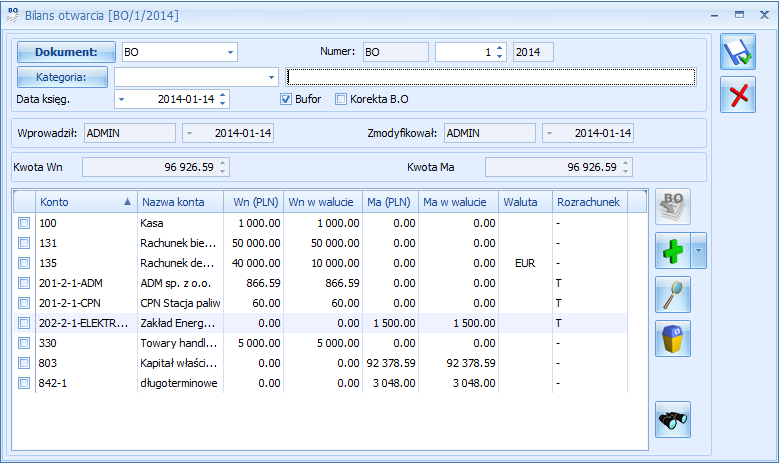Select the ADM sp. z o.o. cell
Screen dimensions: 779x463
[180, 283]
